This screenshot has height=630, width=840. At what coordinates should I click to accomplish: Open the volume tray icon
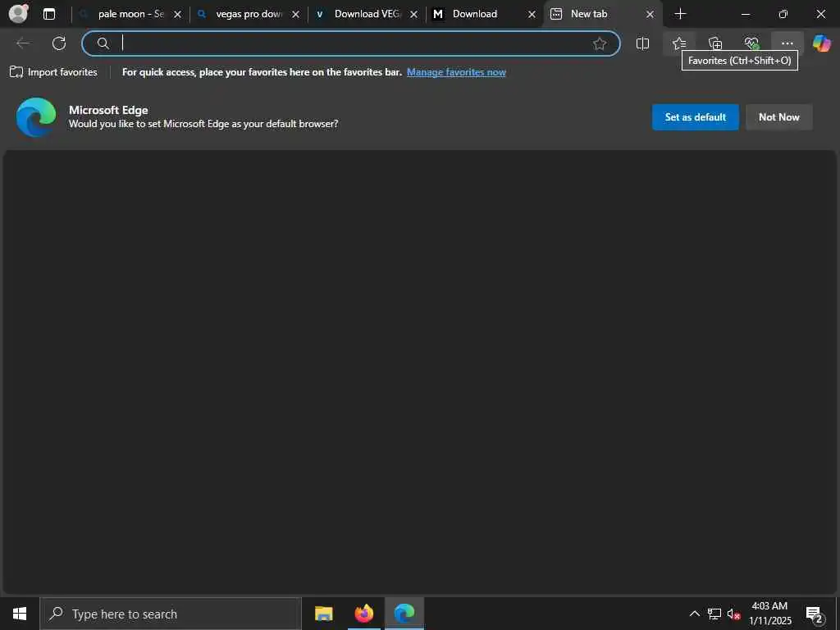(733, 614)
